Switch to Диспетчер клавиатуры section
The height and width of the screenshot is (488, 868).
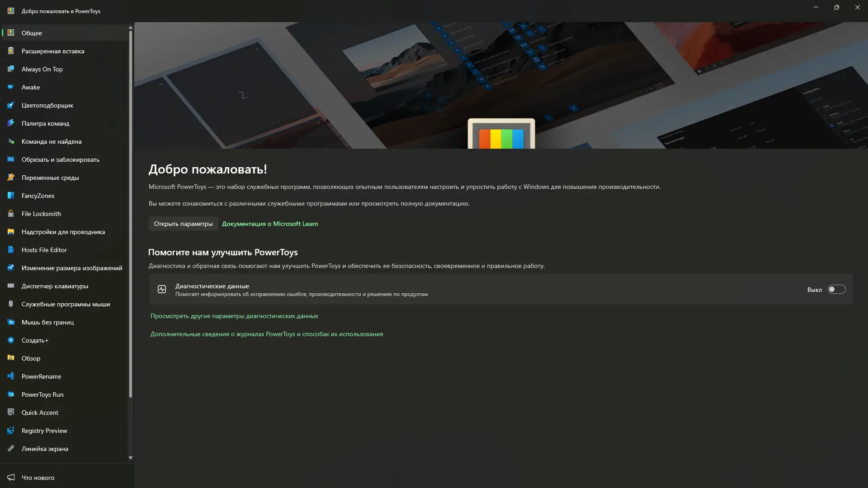[x=55, y=286]
